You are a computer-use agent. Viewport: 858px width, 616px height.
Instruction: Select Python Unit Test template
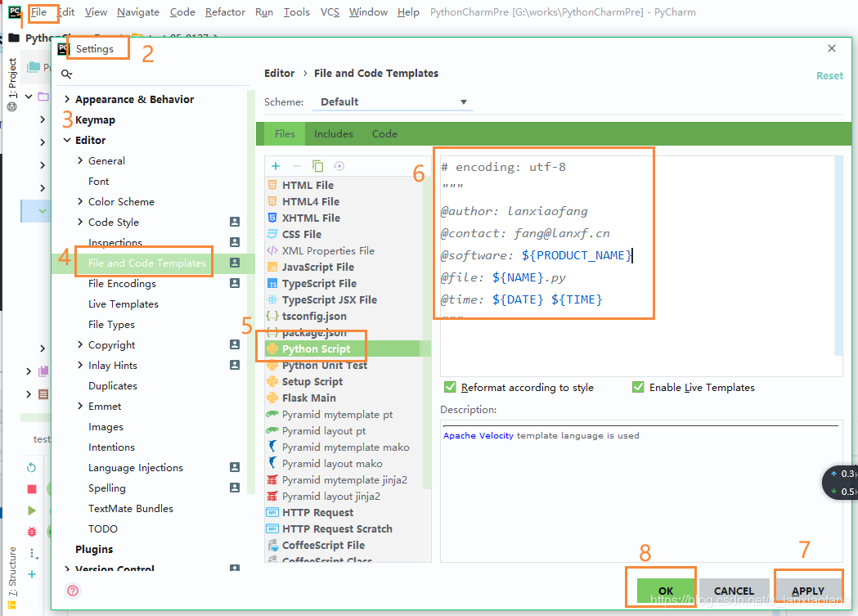click(325, 366)
